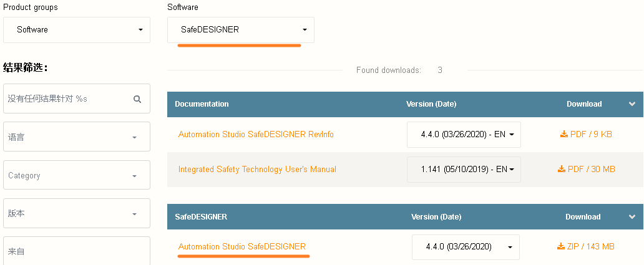Open Automation Studio SafeDESIGNER download link

tap(242, 246)
